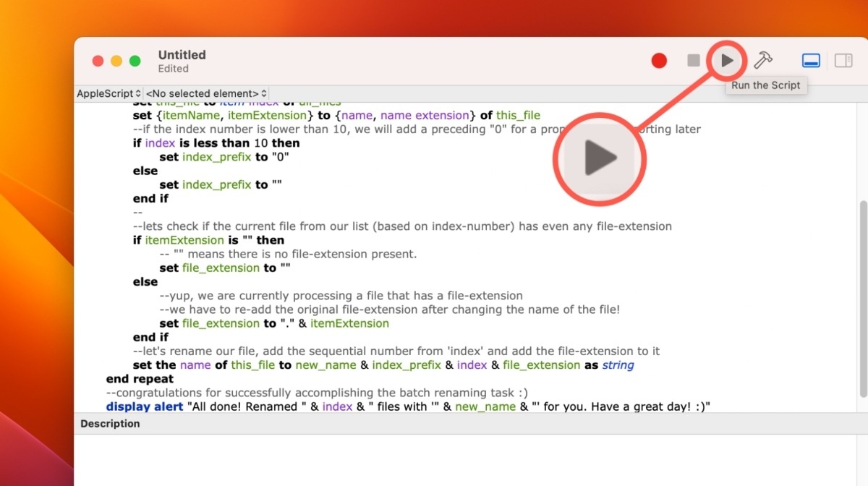
Task: Show the result log via the bottom panel toggle
Action: [811, 61]
